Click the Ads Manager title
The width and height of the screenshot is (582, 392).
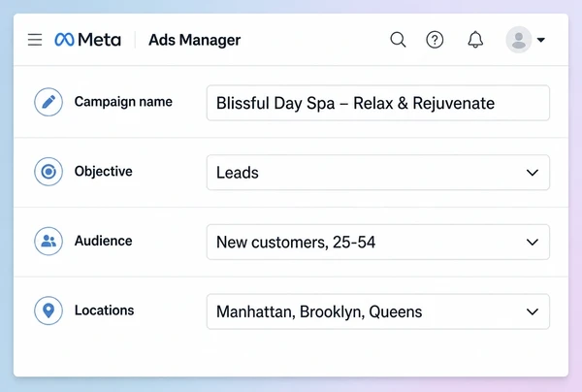[195, 40]
